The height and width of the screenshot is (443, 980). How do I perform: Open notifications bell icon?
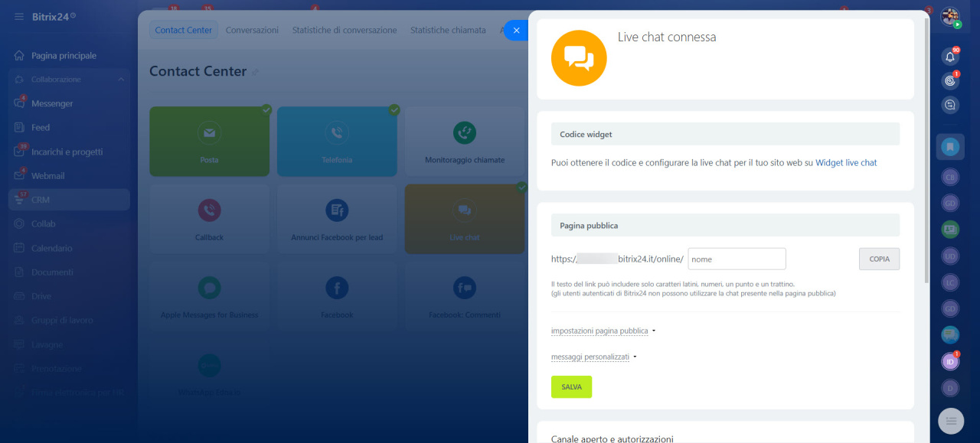pos(950,57)
